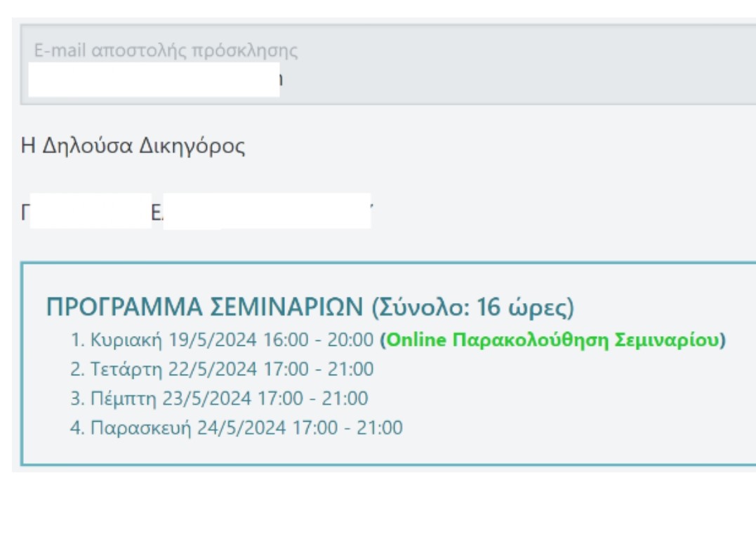Screen dimensions: 756x543
Task: Click the list number 1 in the seminar program
Action: pos(77,340)
